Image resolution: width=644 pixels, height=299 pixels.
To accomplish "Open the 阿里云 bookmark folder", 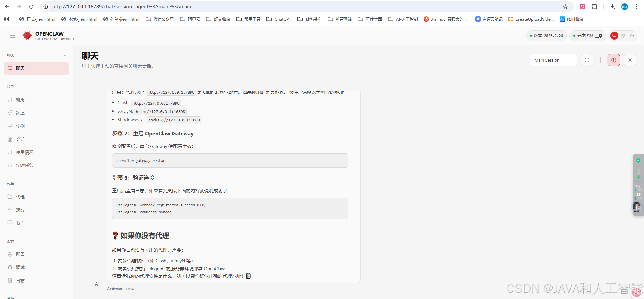I will [190, 19].
